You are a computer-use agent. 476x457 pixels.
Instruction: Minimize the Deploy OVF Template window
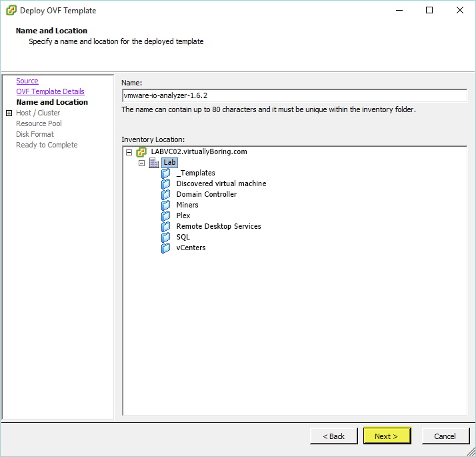click(x=399, y=10)
